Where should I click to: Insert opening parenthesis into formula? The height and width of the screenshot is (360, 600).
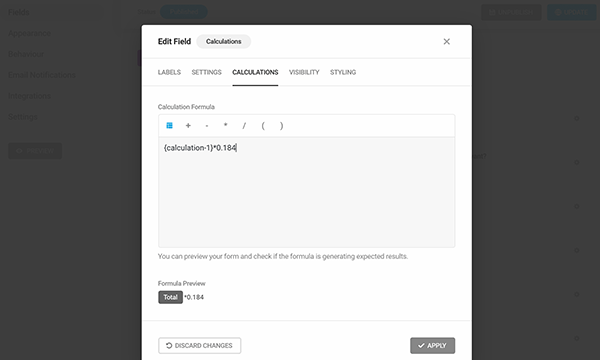263,125
